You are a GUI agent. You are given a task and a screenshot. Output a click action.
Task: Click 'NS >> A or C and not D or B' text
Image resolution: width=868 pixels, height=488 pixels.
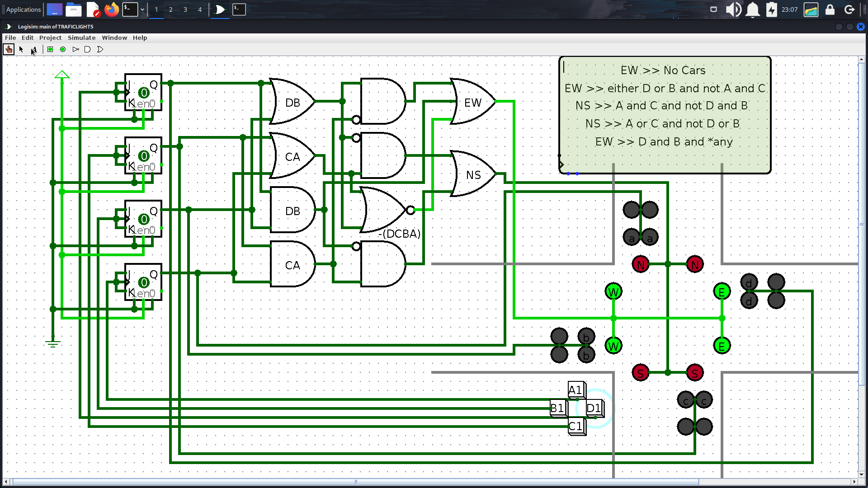click(x=663, y=124)
